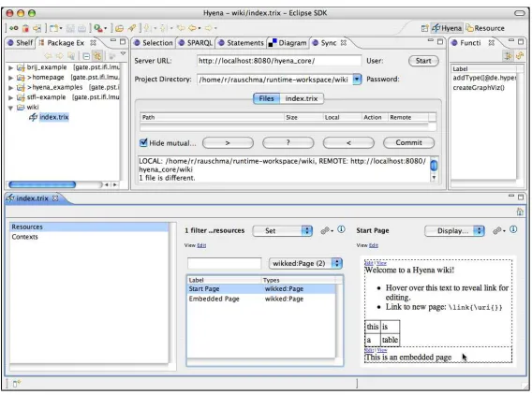Collapse the wiki project folder
The height and width of the screenshot is (395, 532).
tap(11, 108)
